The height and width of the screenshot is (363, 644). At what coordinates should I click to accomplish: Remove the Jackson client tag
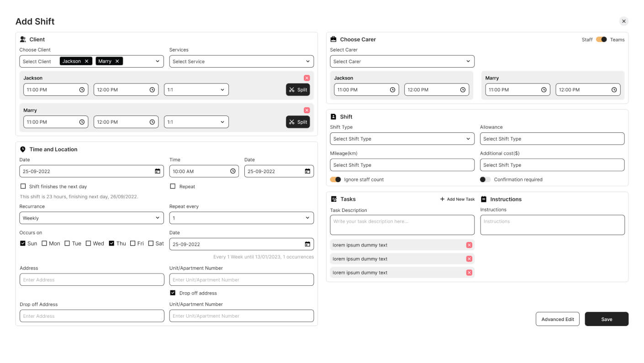(86, 61)
